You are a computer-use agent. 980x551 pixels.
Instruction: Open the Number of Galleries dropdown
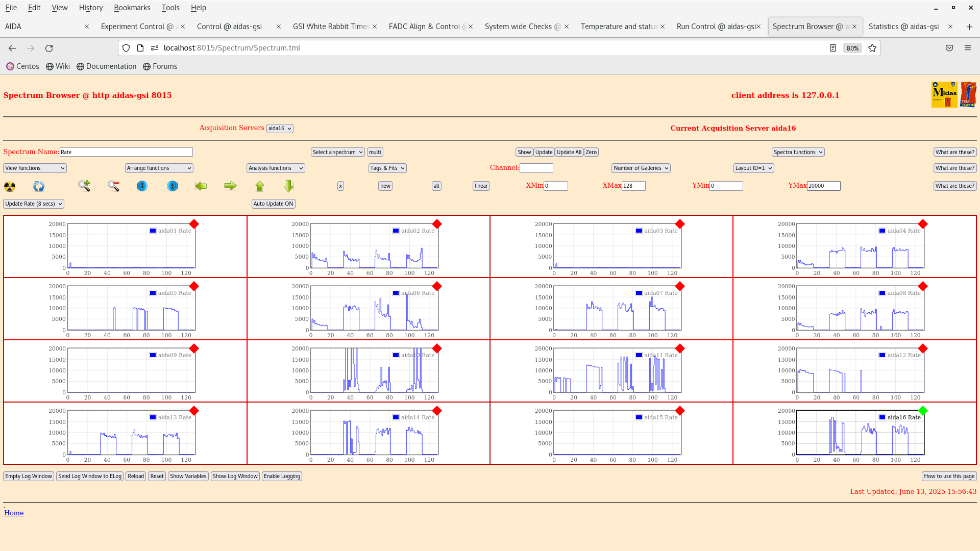pos(641,168)
